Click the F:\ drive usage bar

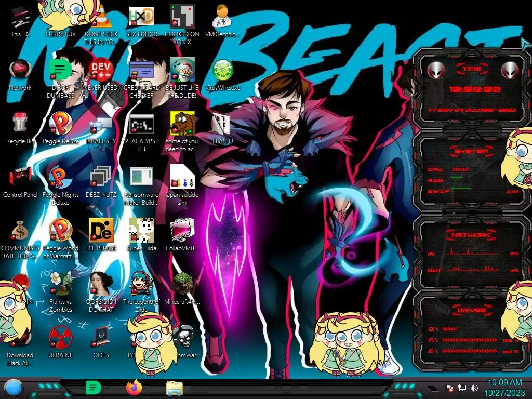[x=470, y=340]
